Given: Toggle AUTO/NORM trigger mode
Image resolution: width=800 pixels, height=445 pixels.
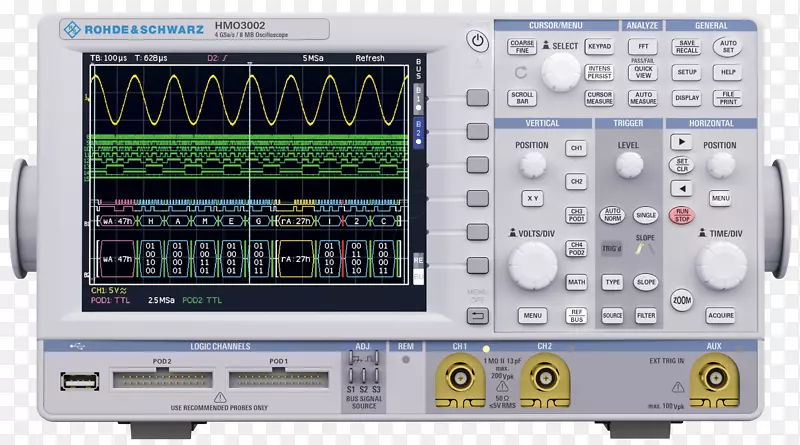Looking at the screenshot, I should click(611, 214).
